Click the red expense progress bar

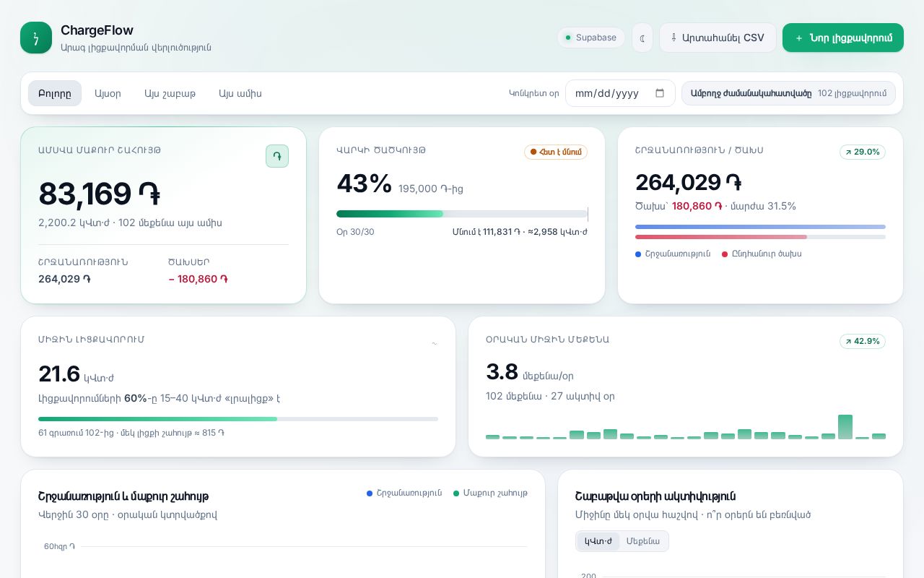click(760, 237)
